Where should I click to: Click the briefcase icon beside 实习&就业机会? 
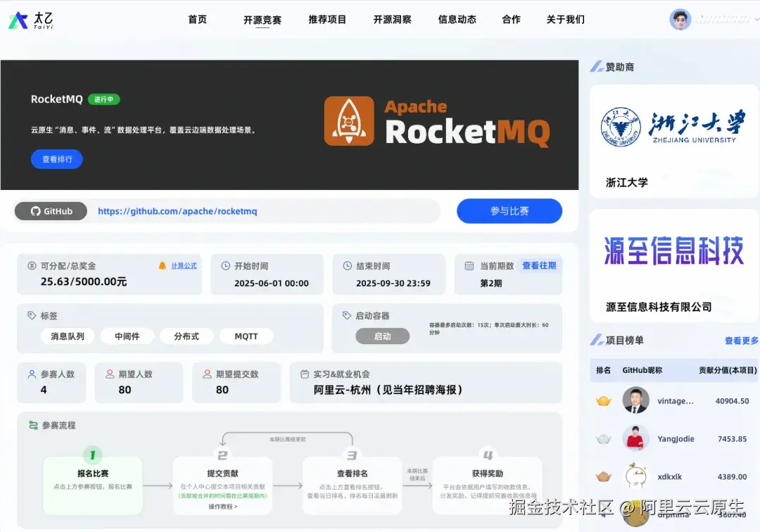pos(305,374)
